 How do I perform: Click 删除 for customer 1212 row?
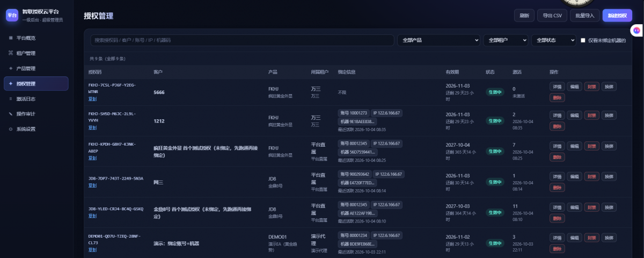pyautogui.click(x=557, y=126)
